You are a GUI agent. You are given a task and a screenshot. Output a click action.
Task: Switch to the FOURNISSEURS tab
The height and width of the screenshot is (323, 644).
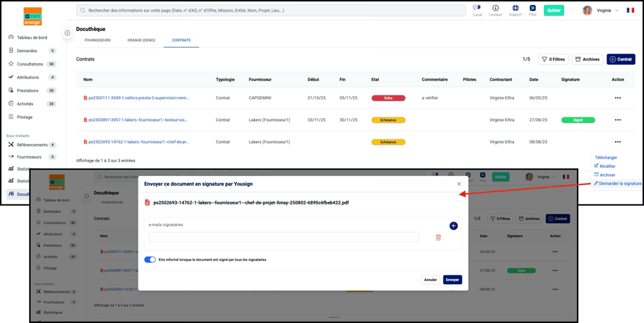pyautogui.click(x=97, y=40)
